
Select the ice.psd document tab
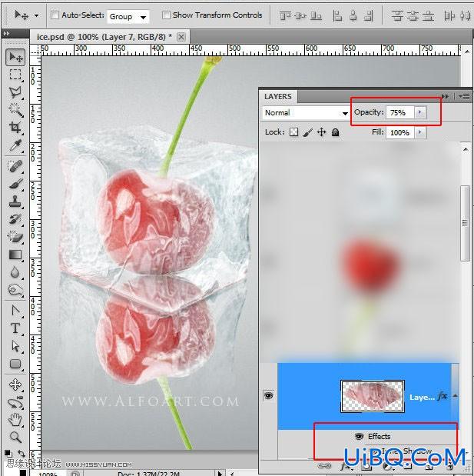104,37
